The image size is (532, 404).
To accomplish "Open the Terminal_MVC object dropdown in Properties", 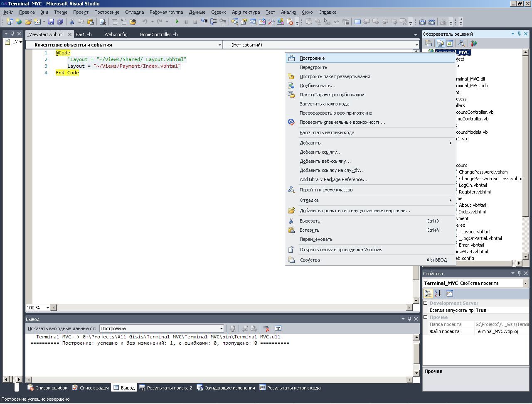I will tap(476, 283).
